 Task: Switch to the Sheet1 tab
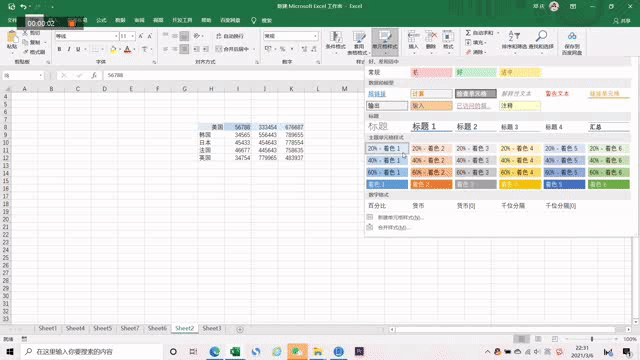pos(48,328)
